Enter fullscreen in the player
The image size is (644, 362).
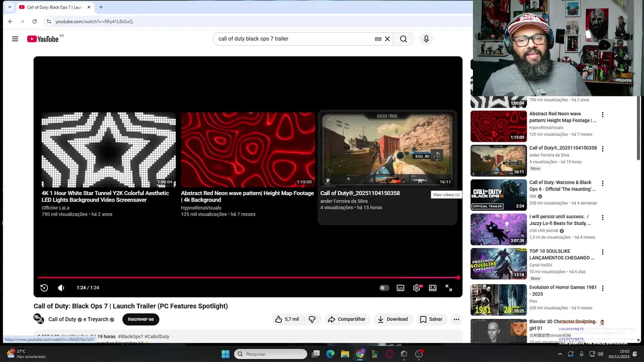(449, 288)
